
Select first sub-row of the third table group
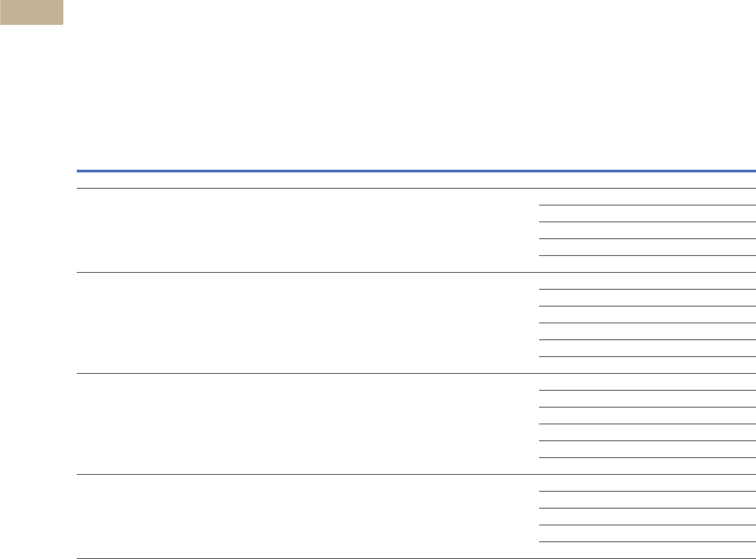tap(647, 382)
